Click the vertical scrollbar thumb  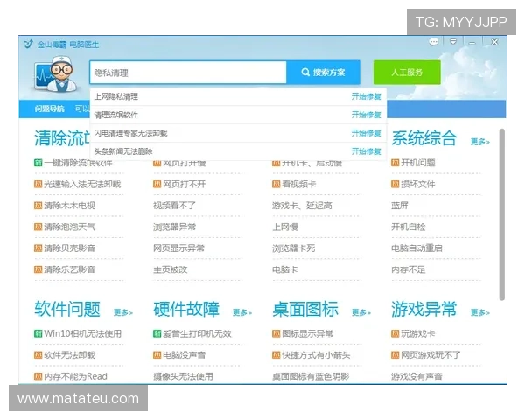[501, 214]
